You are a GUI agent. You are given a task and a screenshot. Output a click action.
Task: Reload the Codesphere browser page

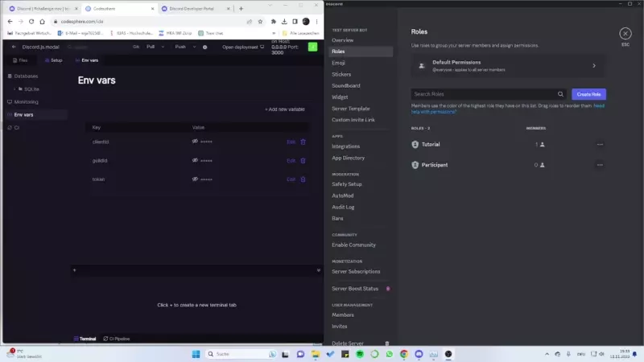[32, 22]
